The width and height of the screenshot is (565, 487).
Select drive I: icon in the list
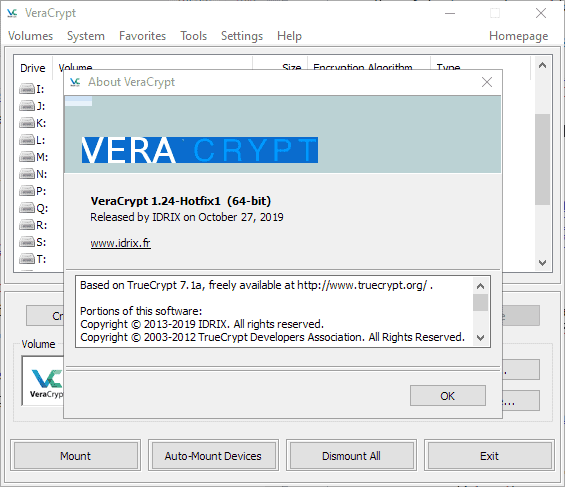27,89
